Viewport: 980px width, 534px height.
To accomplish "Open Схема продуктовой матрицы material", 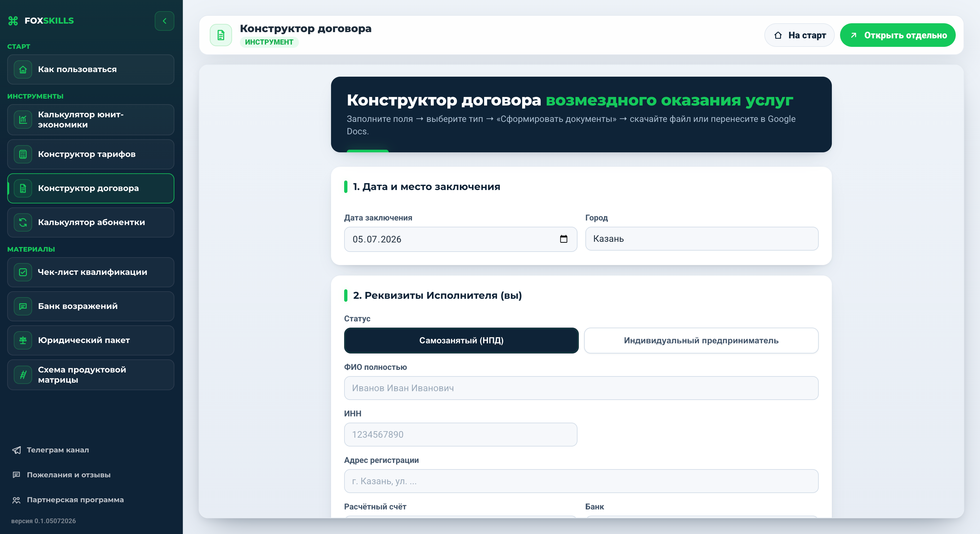I will [90, 375].
